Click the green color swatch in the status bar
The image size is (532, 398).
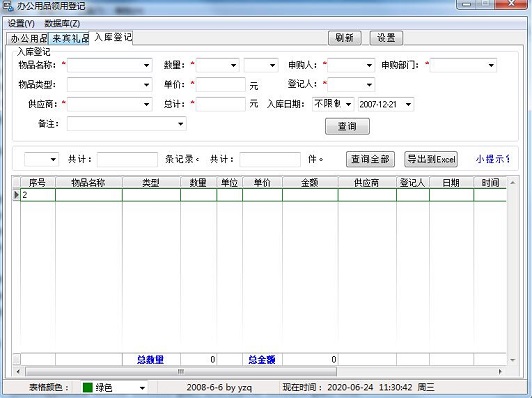(88, 387)
